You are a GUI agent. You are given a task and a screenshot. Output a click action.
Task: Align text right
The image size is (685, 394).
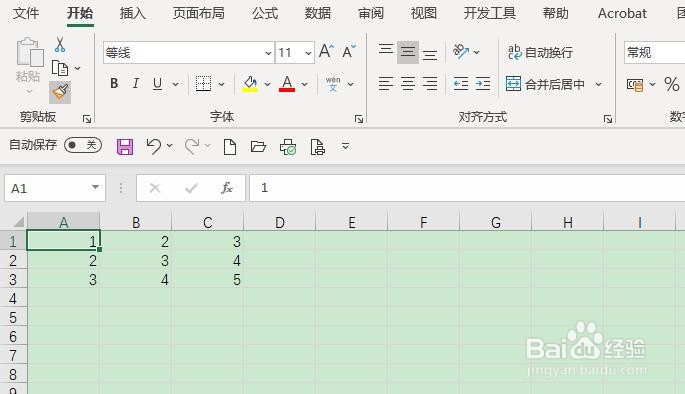pyautogui.click(x=430, y=83)
